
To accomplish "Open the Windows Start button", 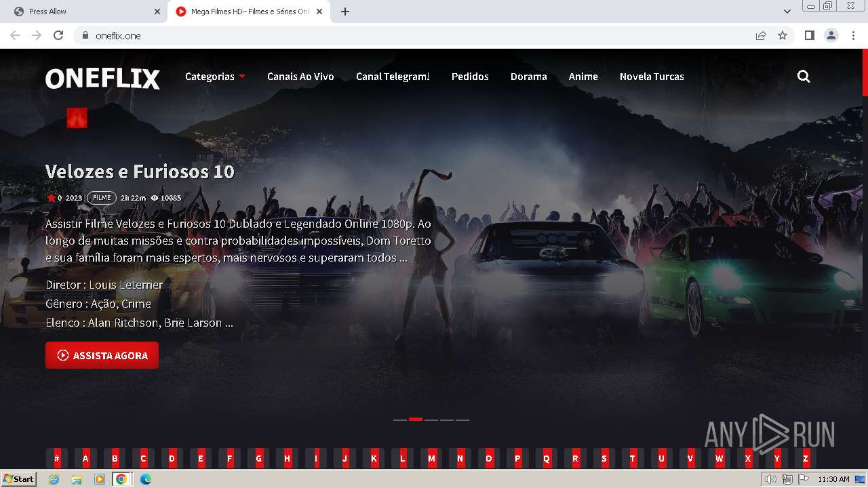I will pos(19,479).
